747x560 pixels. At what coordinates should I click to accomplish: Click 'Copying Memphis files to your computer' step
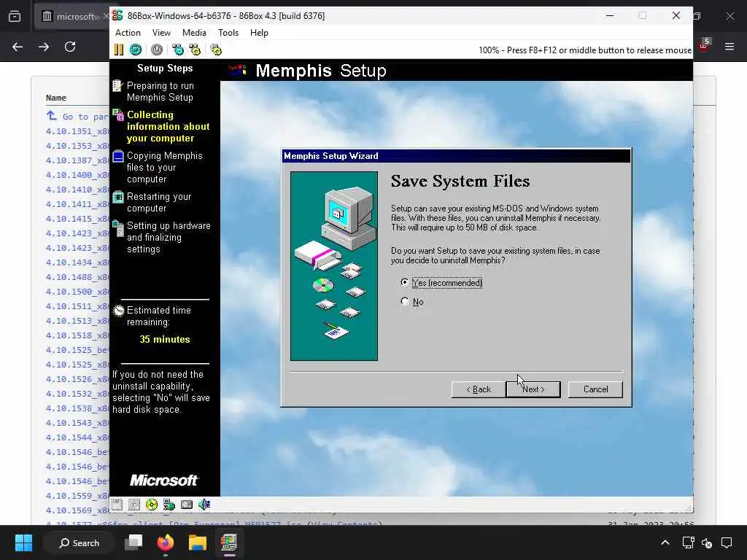164,168
